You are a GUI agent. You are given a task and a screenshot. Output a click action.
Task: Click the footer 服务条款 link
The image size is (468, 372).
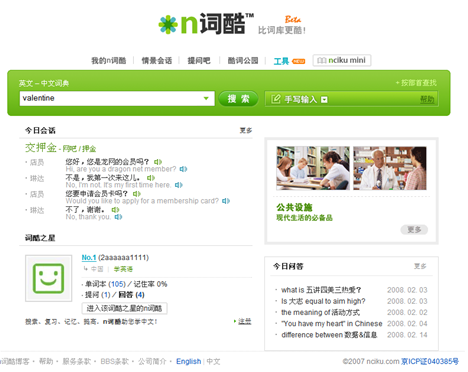(77, 361)
